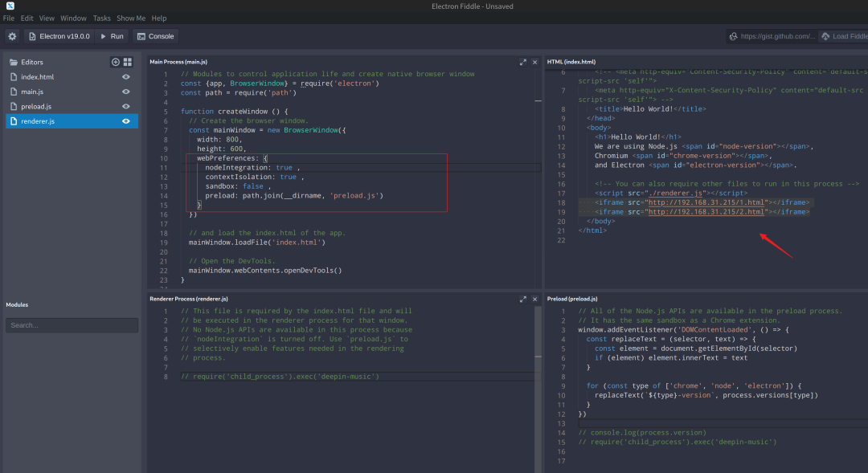Add a new editor file with plus icon

115,62
